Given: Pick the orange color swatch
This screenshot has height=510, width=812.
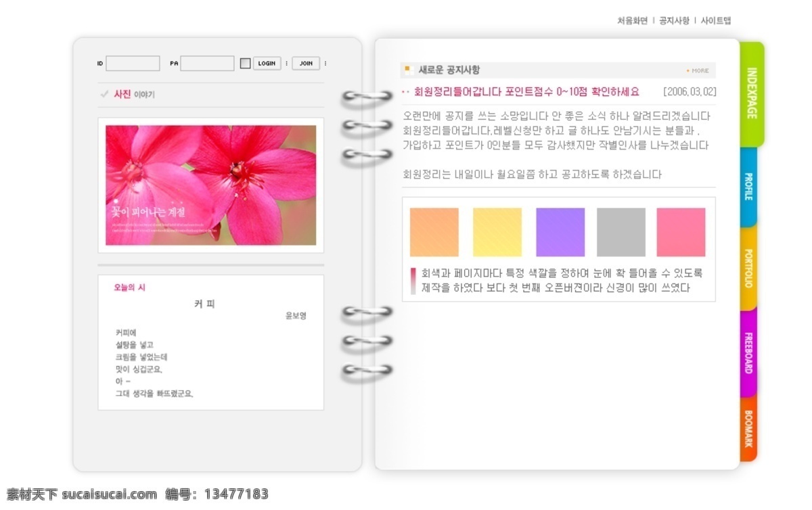Looking at the screenshot, I should tap(434, 232).
